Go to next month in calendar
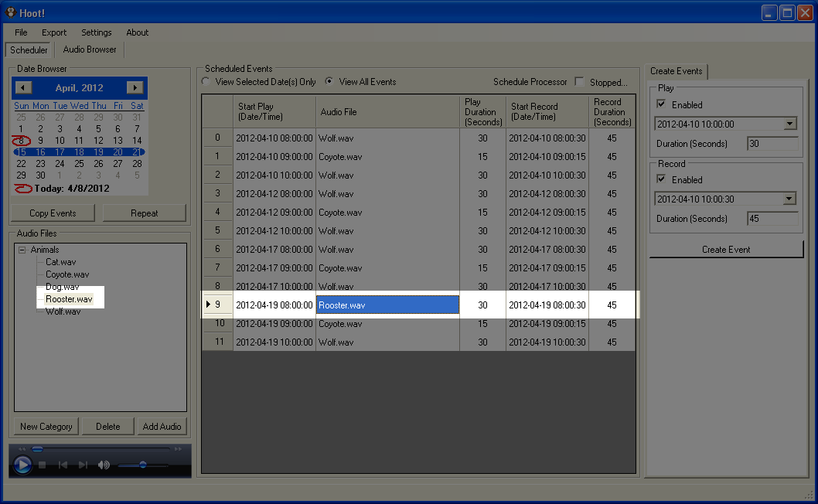This screenshot has width=818, height=504. (x=135, y=88)
